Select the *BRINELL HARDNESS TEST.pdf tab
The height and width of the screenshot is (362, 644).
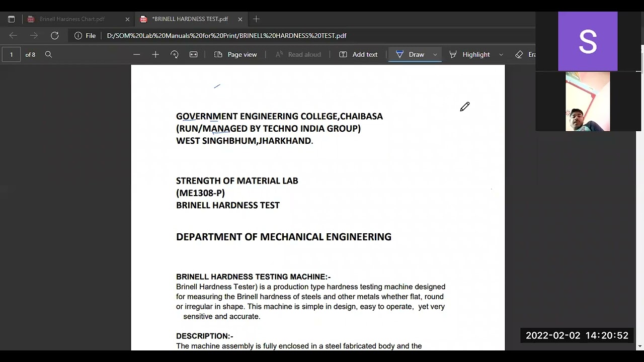pos(190,19)
